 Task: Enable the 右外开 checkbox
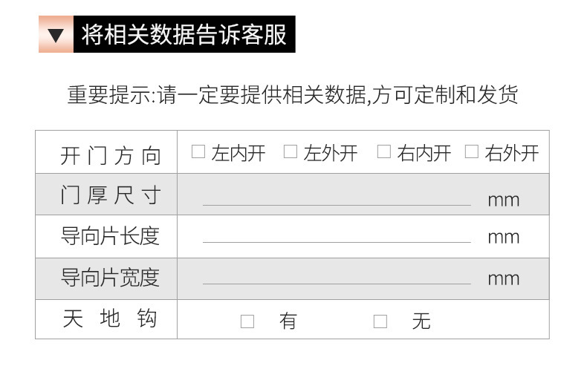coord(472,151)
